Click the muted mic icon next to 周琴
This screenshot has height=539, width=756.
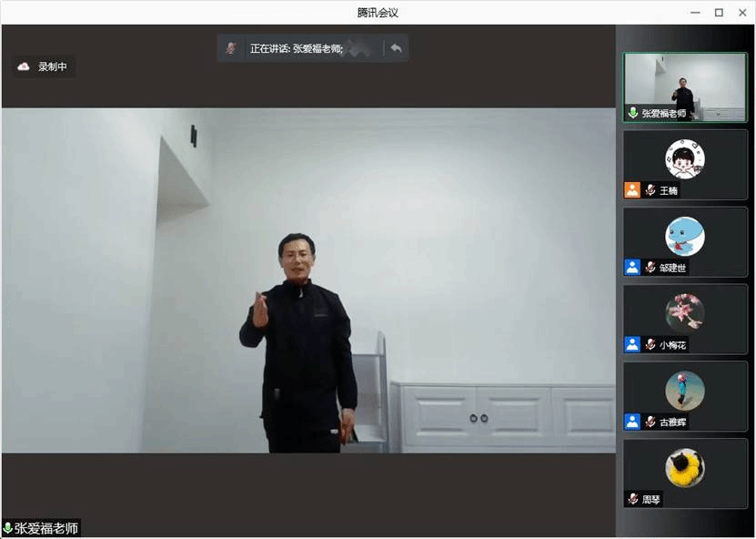[632, 499]
